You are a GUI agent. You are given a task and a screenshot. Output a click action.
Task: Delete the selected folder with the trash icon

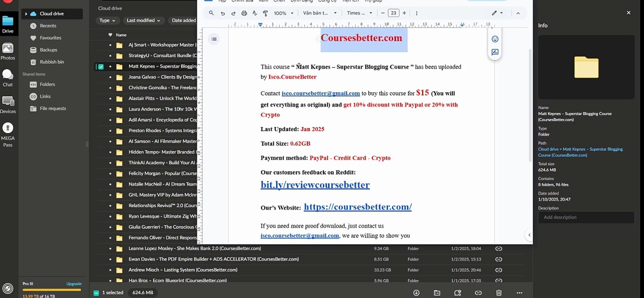pos(499,293)
